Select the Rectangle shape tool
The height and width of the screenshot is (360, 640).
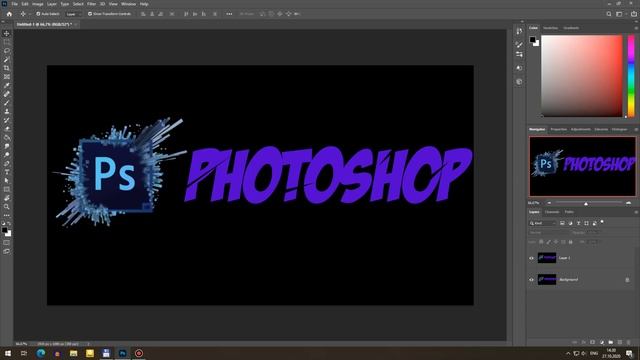[7, 189]
